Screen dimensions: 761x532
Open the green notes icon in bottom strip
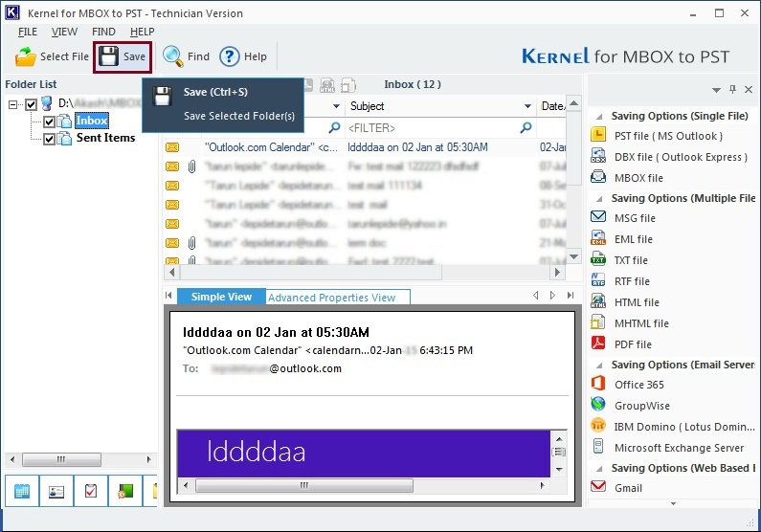click(125, 491)
